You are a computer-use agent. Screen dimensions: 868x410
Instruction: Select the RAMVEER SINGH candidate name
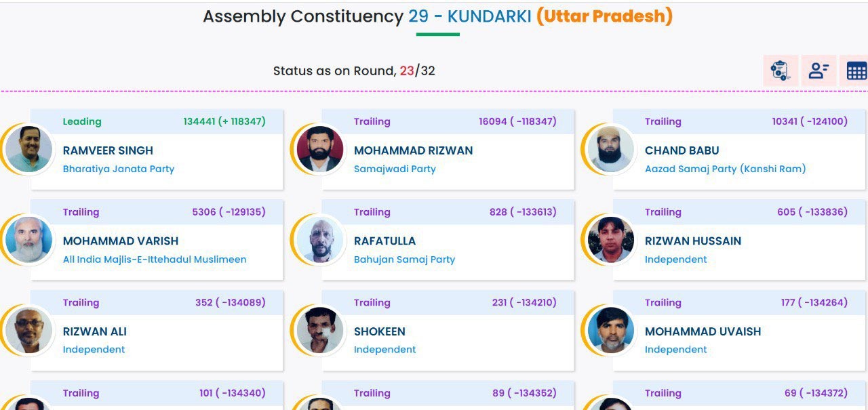(108, 150)
